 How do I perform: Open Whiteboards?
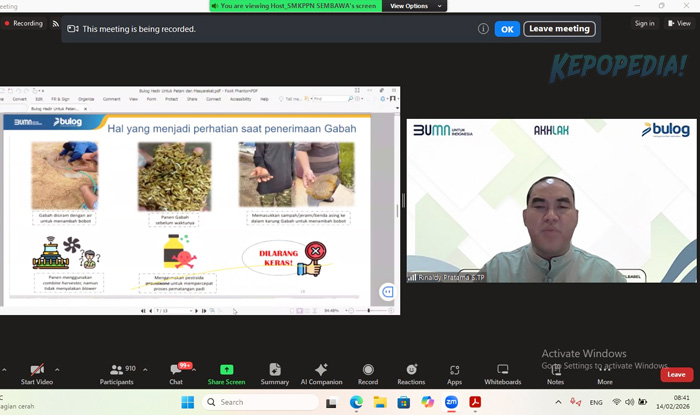[x=502, y=370]
